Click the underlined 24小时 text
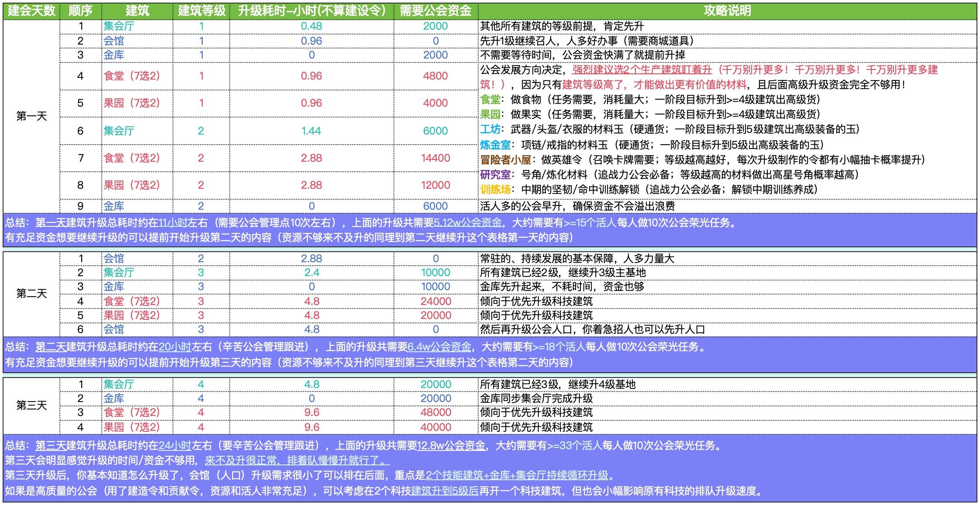 pos(175,446)
